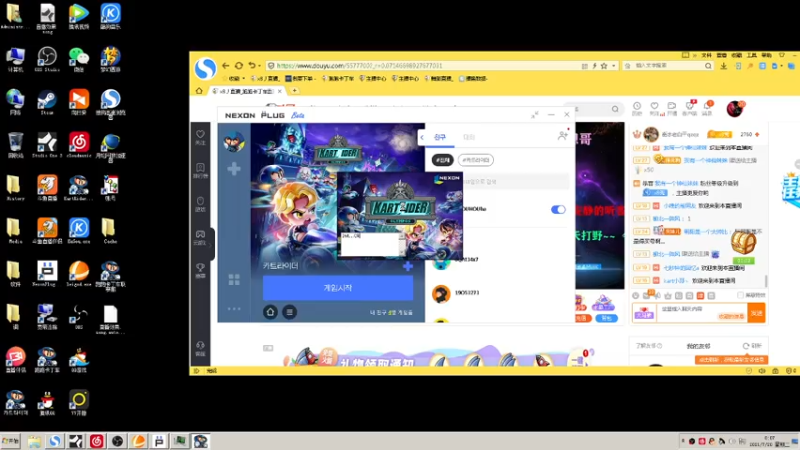Click the Douyu ranking sidebar icon

click(201, 170)
